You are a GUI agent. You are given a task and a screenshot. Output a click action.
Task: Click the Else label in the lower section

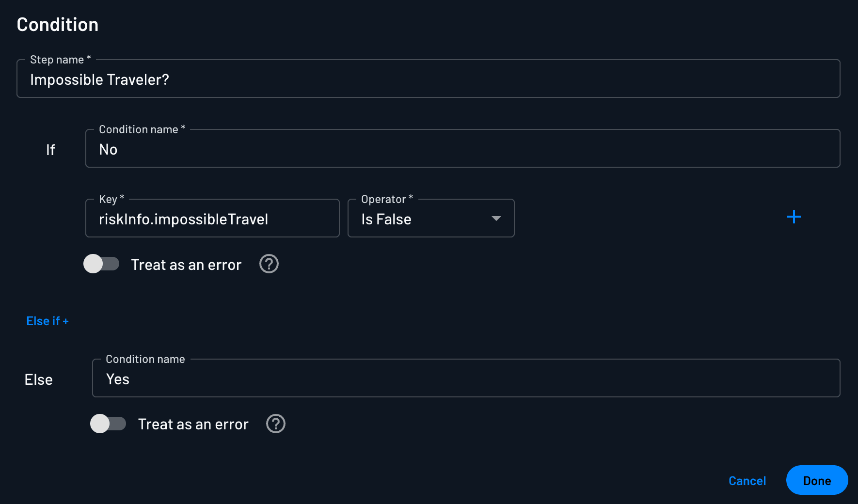click(x=38, y=379)
